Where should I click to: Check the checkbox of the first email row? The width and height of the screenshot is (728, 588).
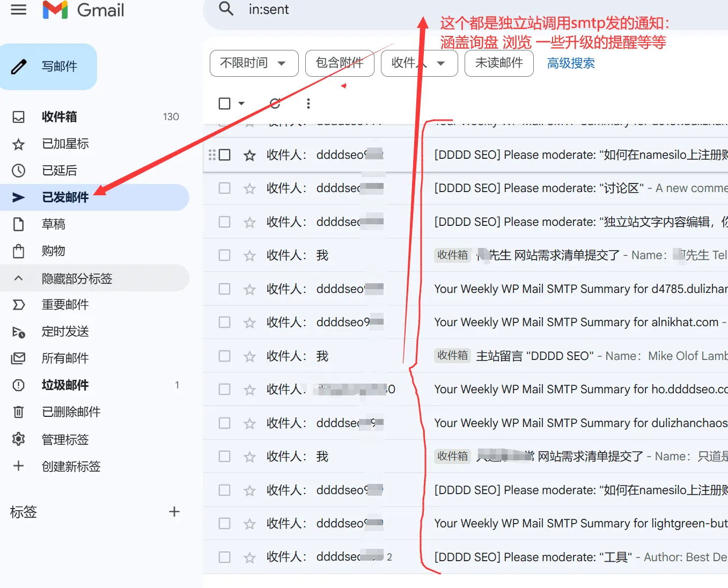tap(224, 155)
